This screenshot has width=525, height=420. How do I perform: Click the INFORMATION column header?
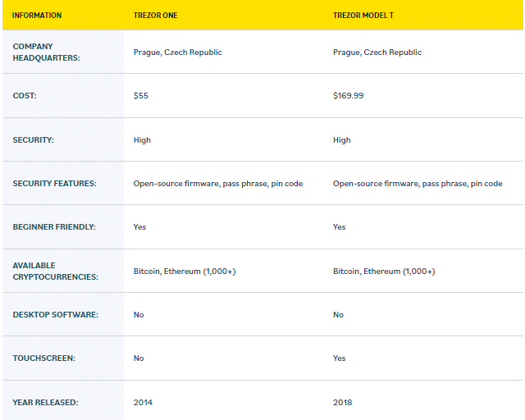(x=37, y=16)
